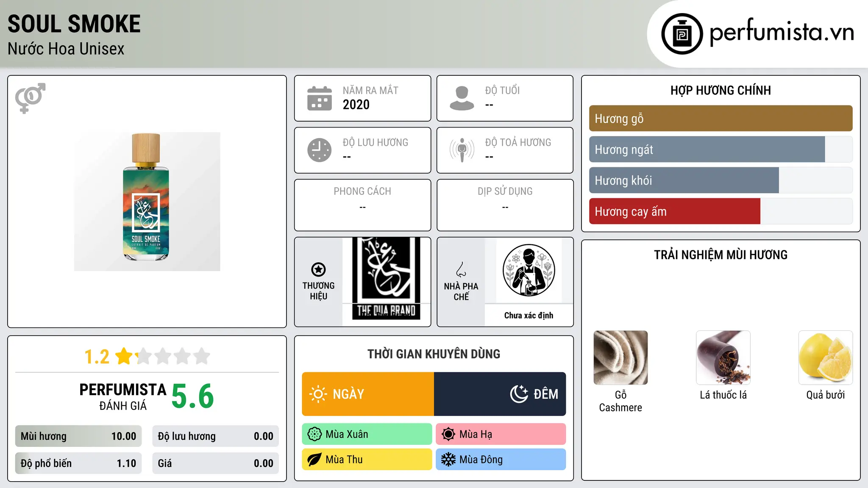868x488 pixels.
Task: Select the Đêm nighttime bar
Action: pyautogui.click(x=500, y=394)
